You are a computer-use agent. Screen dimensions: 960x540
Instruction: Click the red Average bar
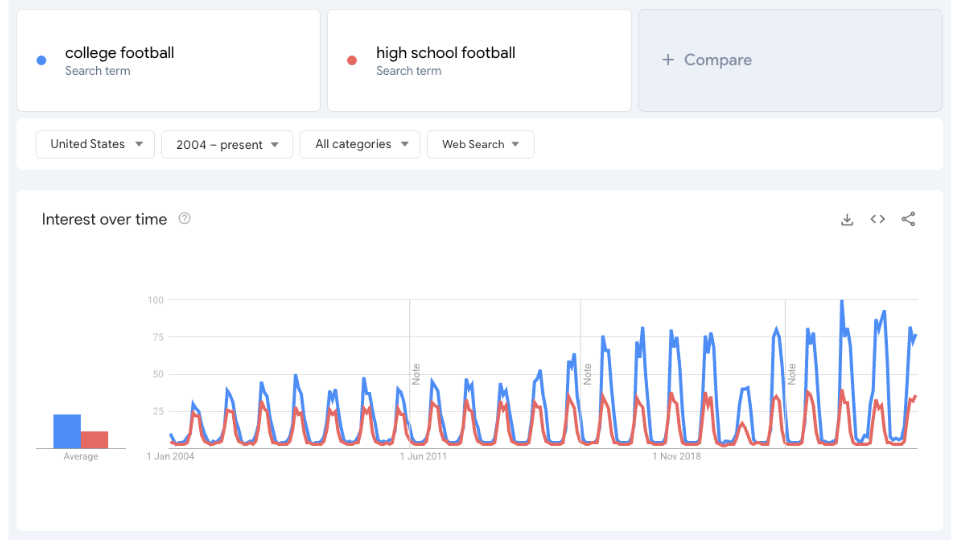coord(95,440)
